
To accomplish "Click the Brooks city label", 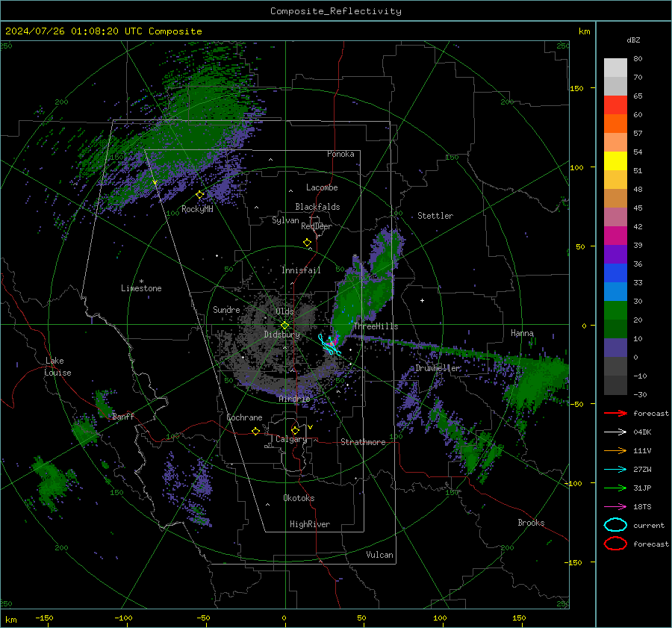I will click(x=531, y=523).
